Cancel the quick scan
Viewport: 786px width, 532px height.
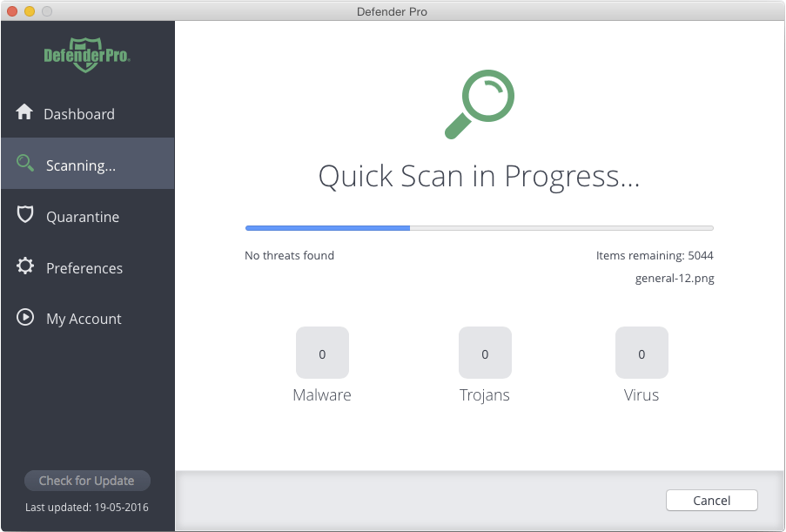click(x=712, y=501)
